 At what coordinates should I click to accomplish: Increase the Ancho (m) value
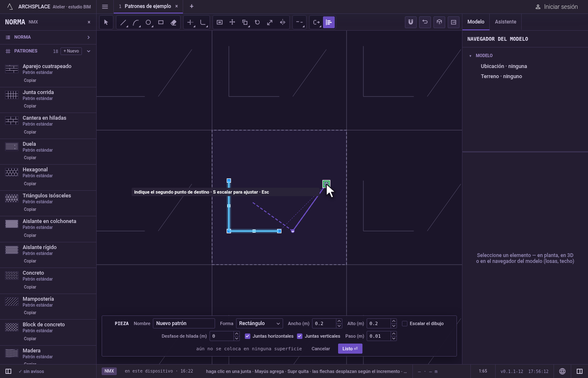(x=339, y=321)
